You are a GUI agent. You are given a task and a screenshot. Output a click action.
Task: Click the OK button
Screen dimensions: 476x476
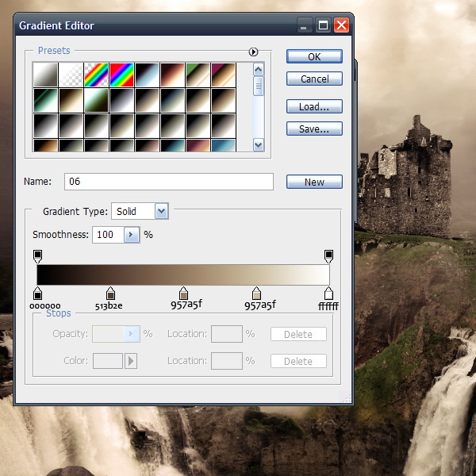click(314, 56)
